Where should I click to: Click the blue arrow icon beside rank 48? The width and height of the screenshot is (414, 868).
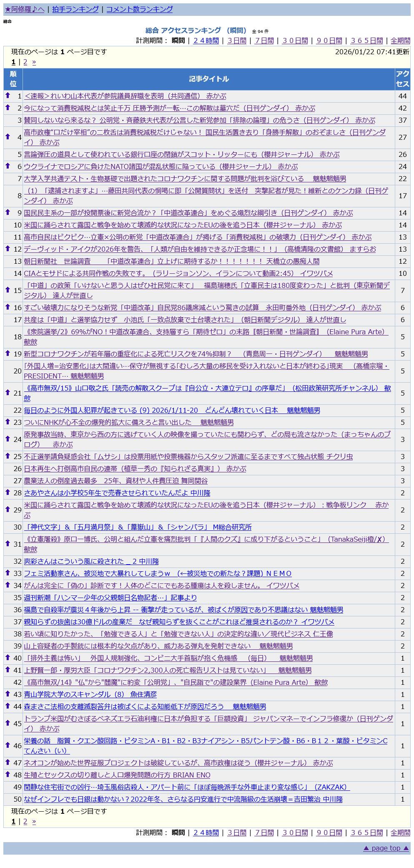pyautogui.click(x=8, y=775)
